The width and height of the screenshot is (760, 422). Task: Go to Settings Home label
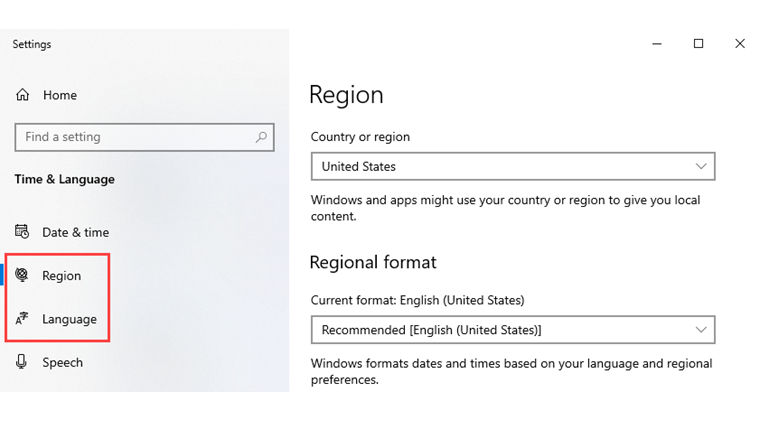coord(60,95)
